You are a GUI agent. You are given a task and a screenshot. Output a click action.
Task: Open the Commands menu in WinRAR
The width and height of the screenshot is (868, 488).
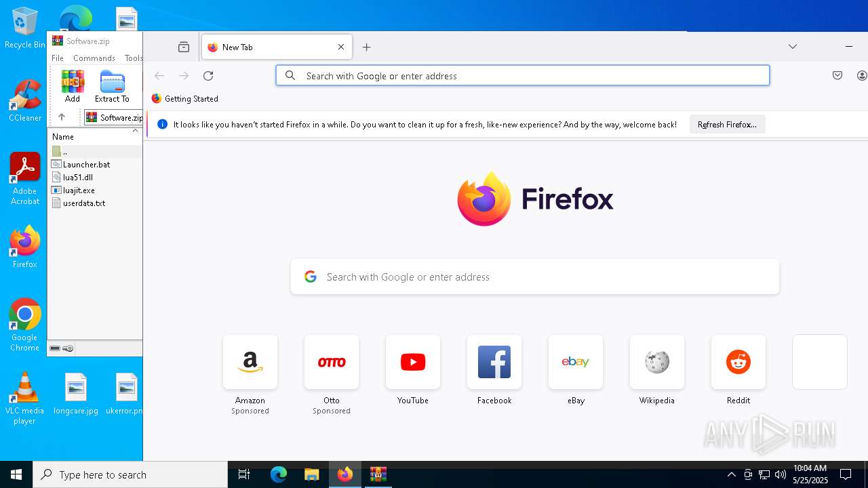pyautogui.click(x=94, y=58)
